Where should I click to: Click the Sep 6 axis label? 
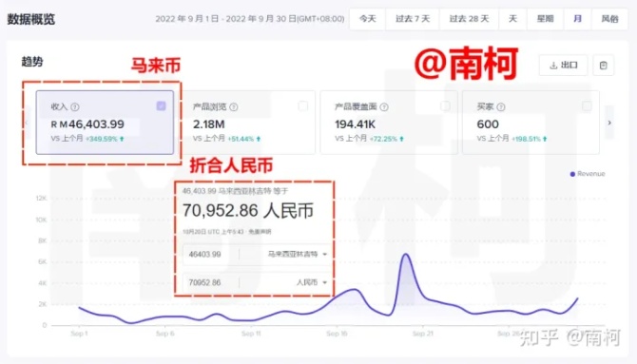pyautogui.click(x=164, y=334)
